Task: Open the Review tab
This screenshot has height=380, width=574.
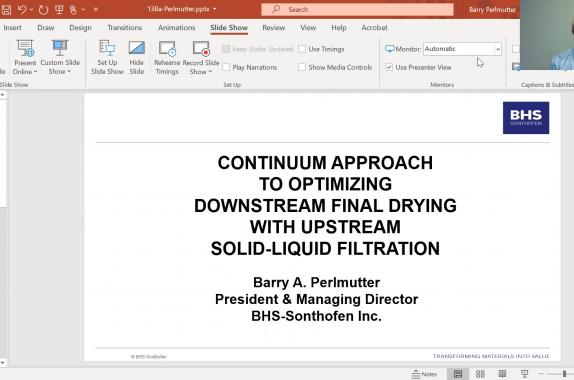Action: [274, 28]
